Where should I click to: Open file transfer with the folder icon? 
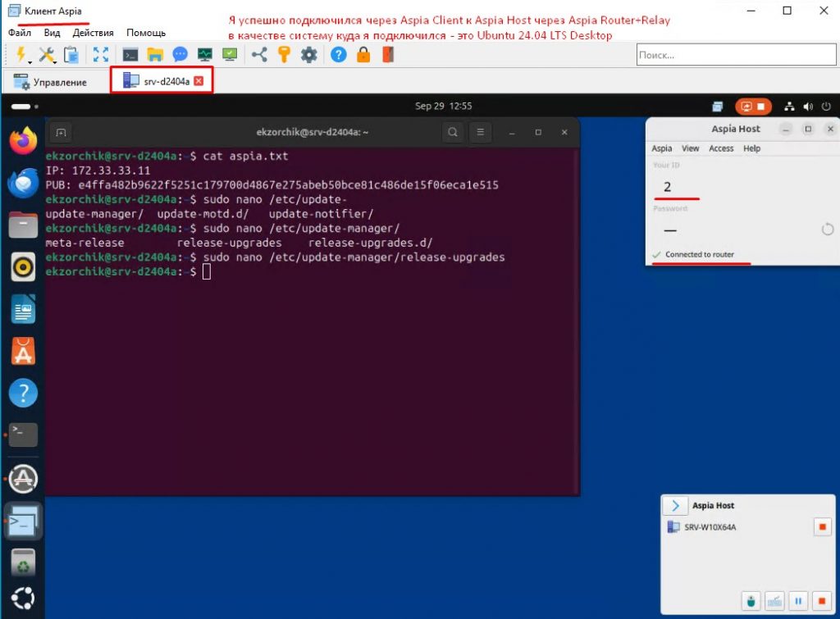(x=155, y=55)
